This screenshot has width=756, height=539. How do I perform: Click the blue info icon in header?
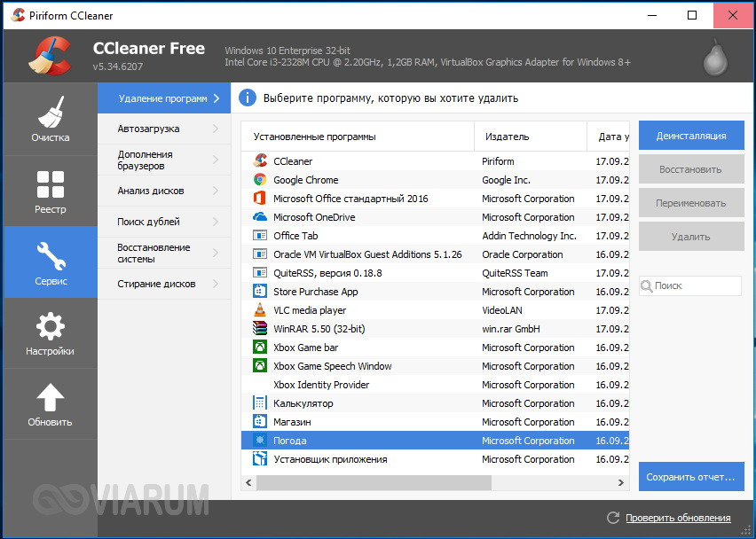coord(248,98)
